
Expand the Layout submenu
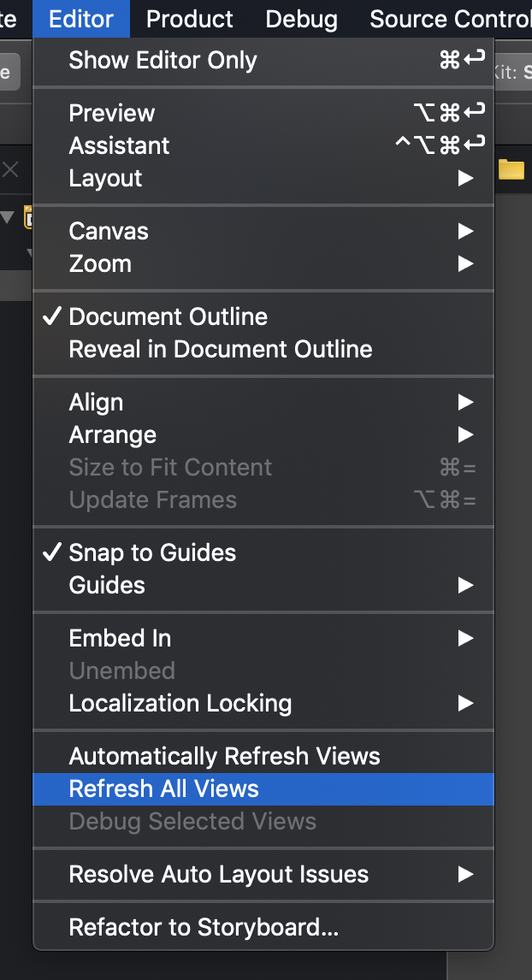(263, 178)
